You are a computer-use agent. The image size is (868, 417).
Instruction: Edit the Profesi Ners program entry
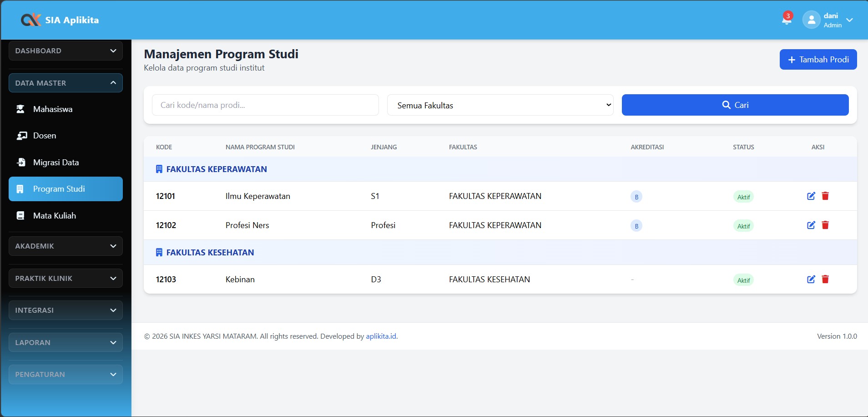811,225
